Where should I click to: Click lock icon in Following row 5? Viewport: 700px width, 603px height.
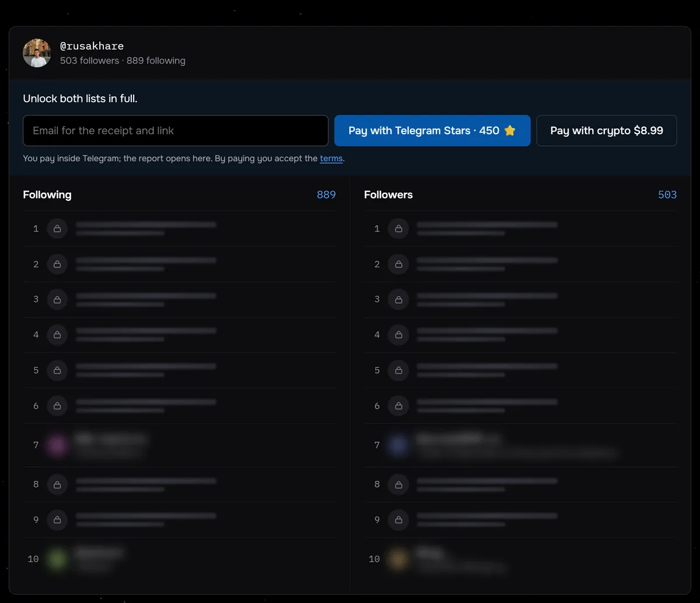tap(57, 370)
